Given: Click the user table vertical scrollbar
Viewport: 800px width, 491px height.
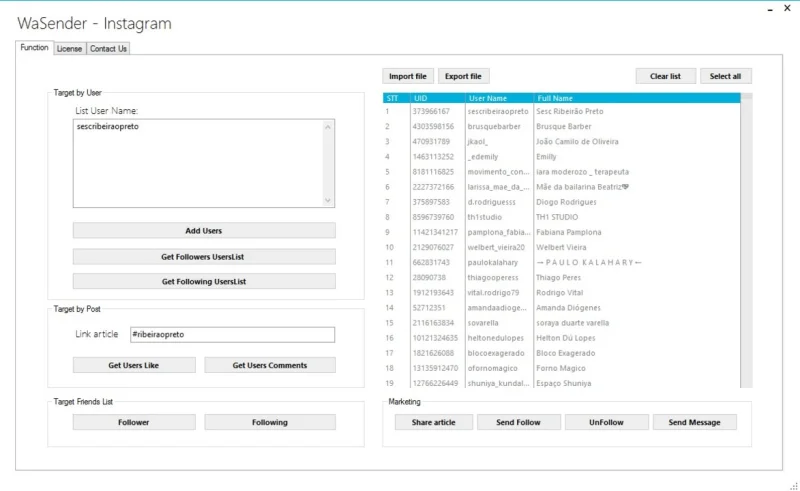Looking at the screenshot, I should (747, 240).
